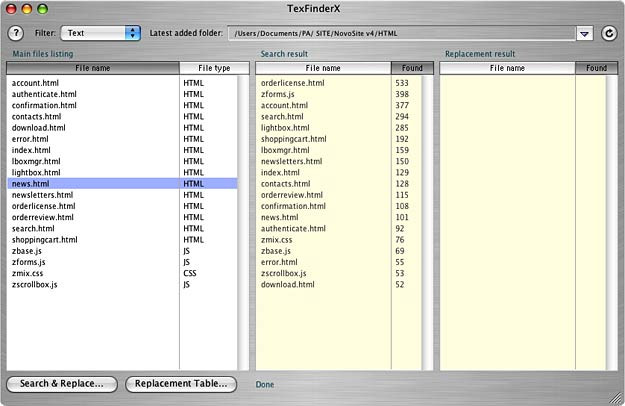Select index.html in main files listing
The image size is (625, 406).
31,150
